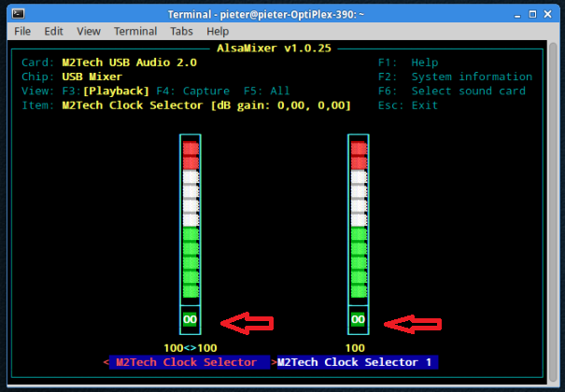Click the M2Tech USB Audio 2.0 card name
This screenshot has width=565, height=392.
click(130, 63)
